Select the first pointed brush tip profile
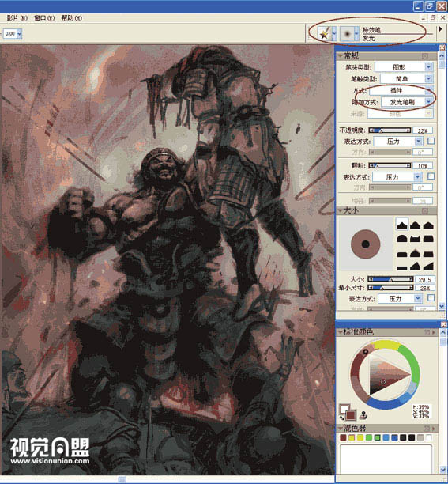448x484 pixels. [402, 225]
